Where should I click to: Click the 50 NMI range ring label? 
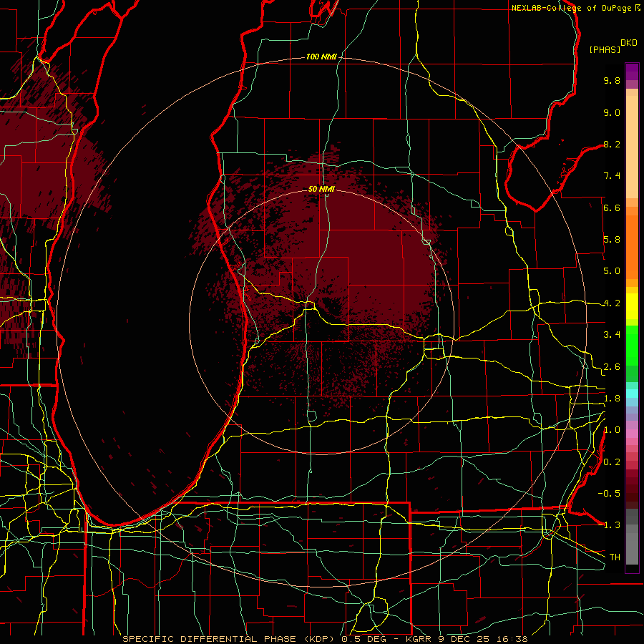[x=321, y=189]
